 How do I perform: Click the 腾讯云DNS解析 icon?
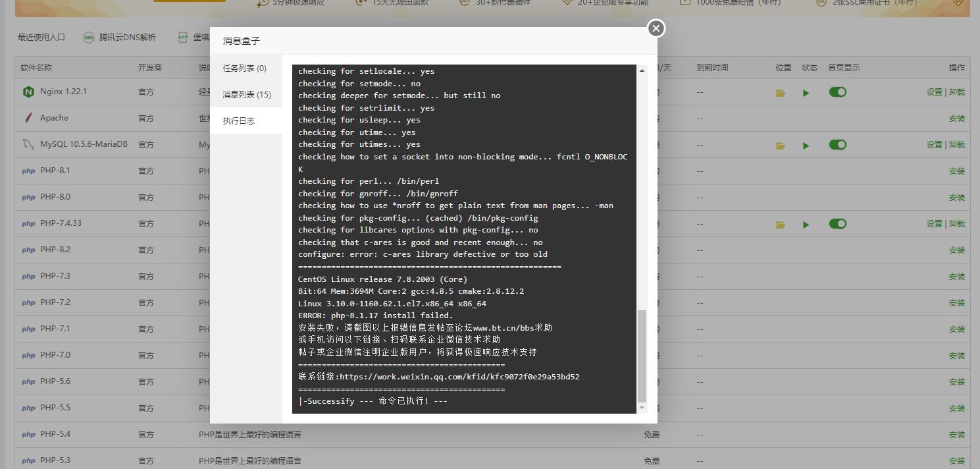tap(89, 38)
